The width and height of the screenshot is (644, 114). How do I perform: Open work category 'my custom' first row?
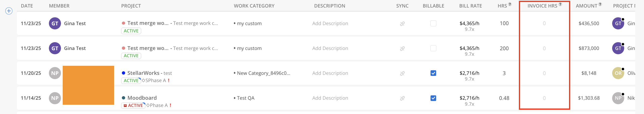[249, 23]
